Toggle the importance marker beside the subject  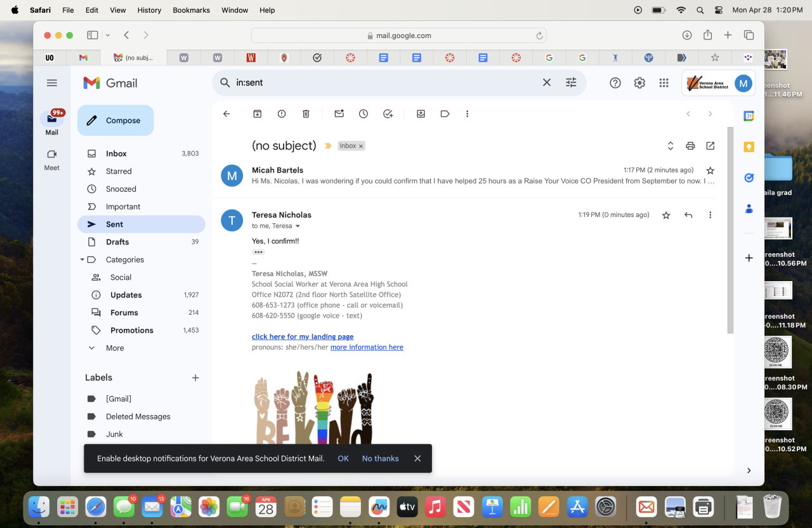(328, 146)
